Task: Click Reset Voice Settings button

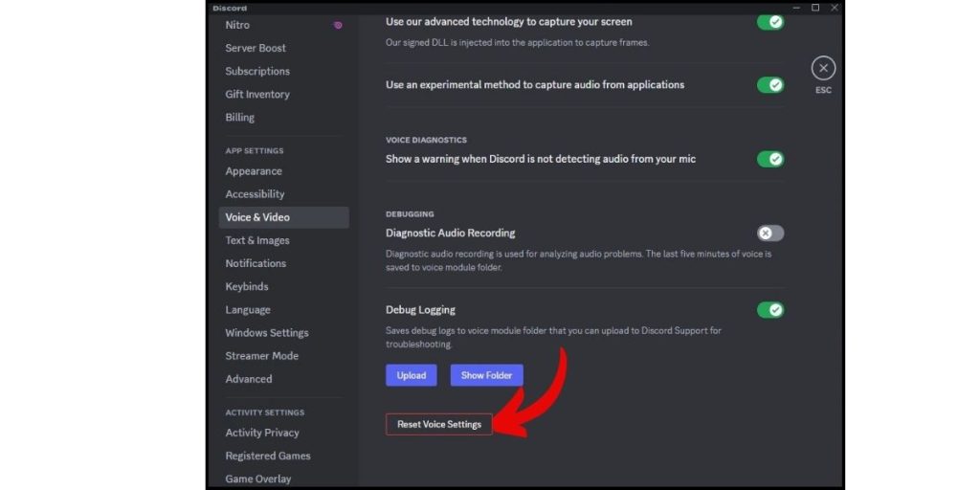Action: click(438, 424)
